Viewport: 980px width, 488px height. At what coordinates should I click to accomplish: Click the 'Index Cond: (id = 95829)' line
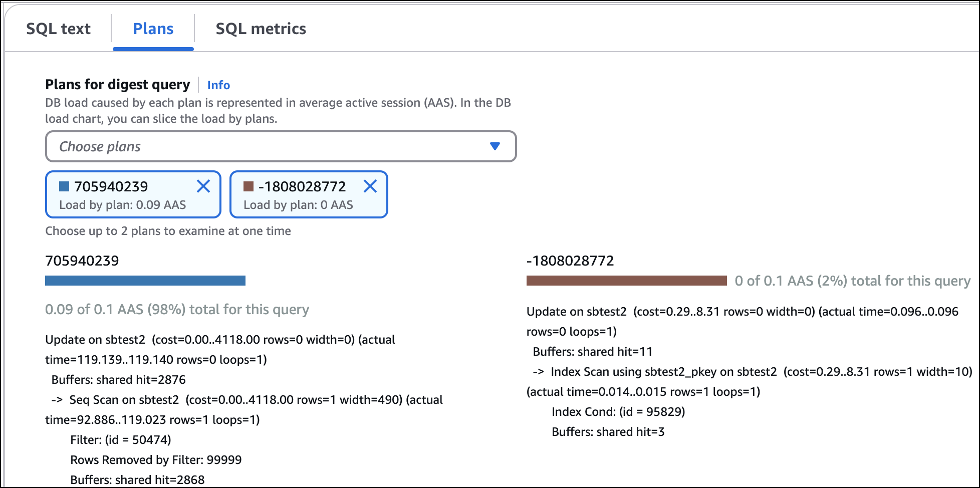618,412
